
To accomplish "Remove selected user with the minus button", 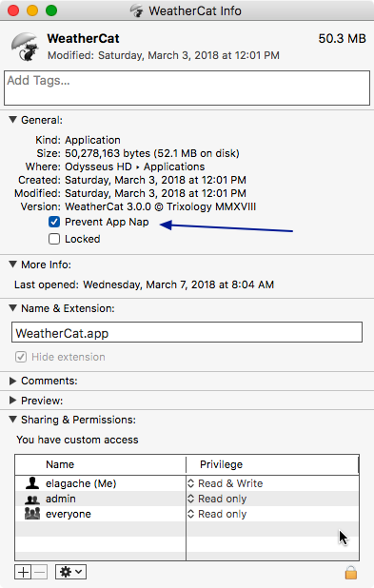I will pos(39,572).
